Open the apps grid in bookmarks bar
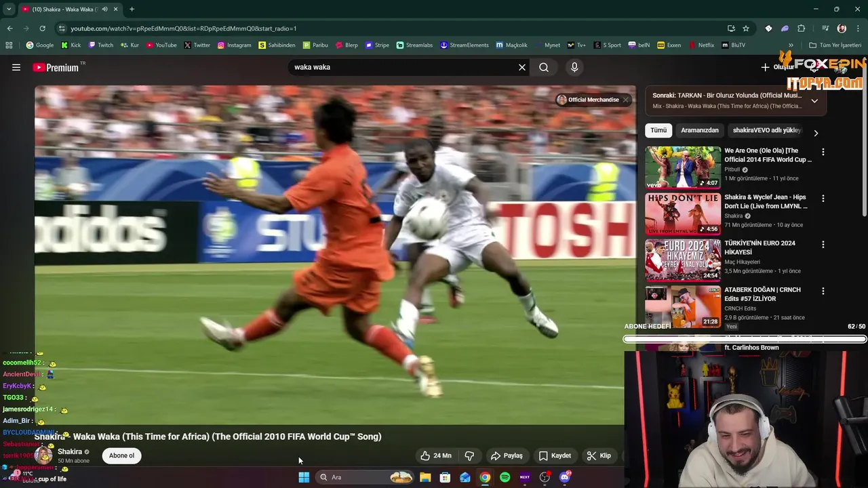This screenshot has width=868, height=488. click(x=9, y=45)
